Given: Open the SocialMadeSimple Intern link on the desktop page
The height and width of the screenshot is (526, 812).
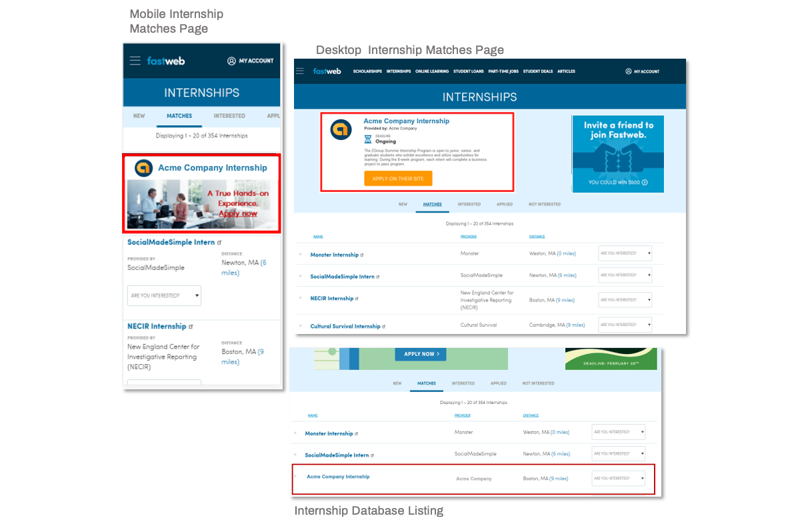Looking at the screenshot, I should [343, 277].
